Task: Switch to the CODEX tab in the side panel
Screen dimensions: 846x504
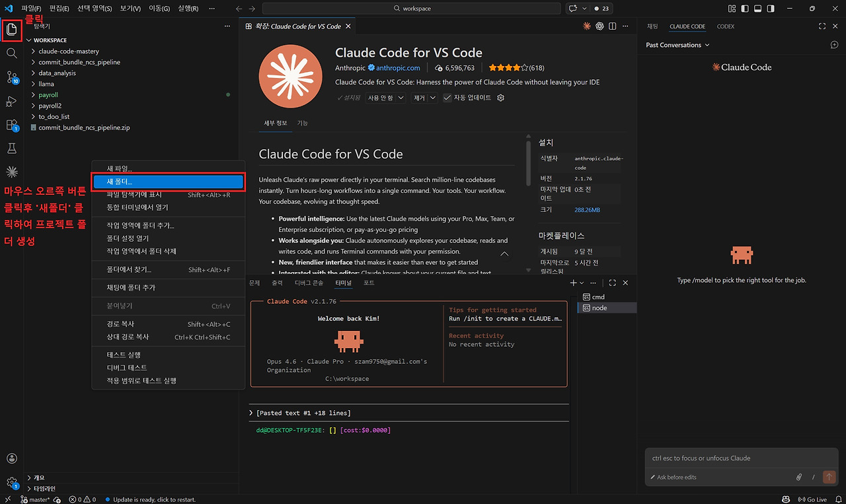Action: (x=725, y=26)
